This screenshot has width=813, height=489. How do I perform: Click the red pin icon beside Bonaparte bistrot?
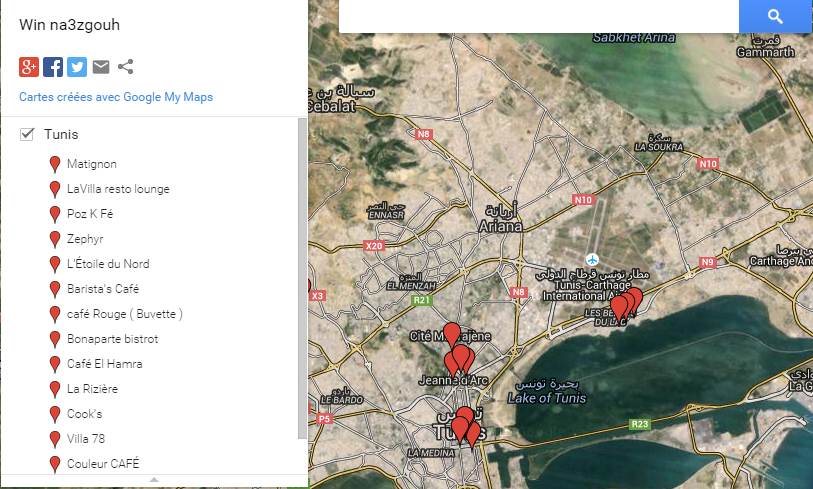click(x=55, y=339)
